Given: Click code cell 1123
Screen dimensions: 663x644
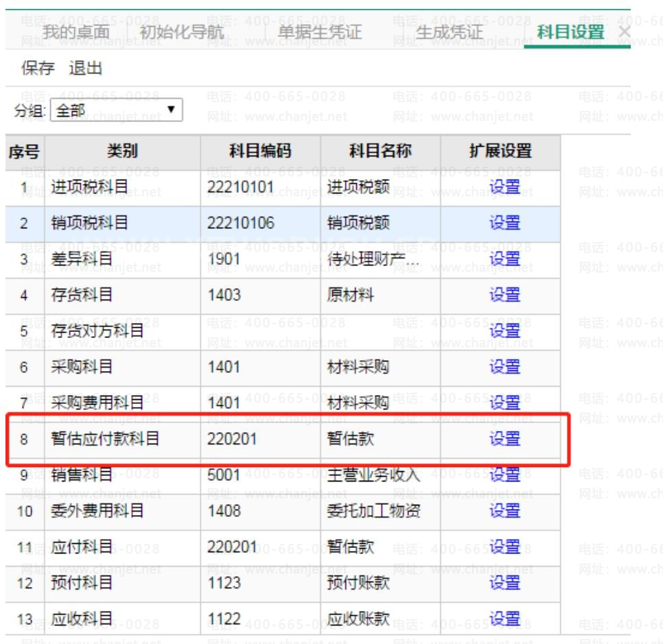Looking at the screenshot, I should coord(260,584).
